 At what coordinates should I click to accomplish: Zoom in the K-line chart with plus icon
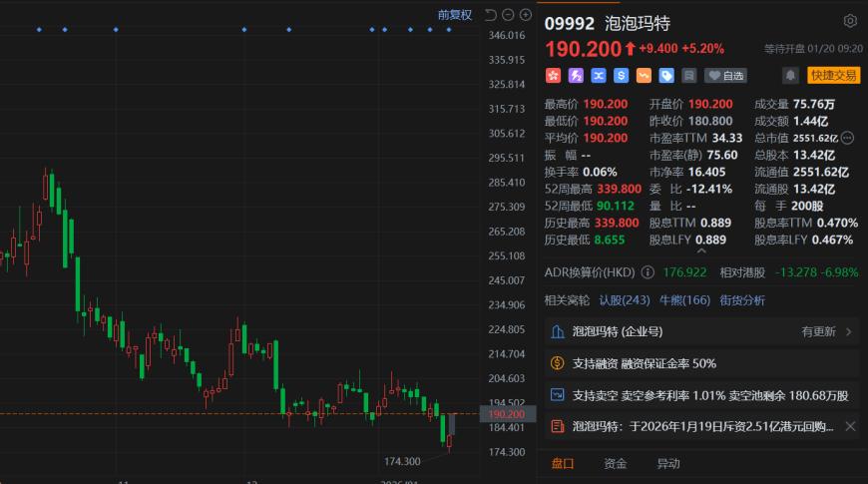point(526,15)
